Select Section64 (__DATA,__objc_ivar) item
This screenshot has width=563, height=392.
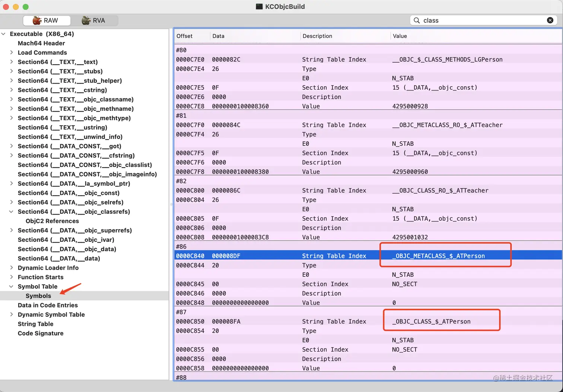[66, 240]
